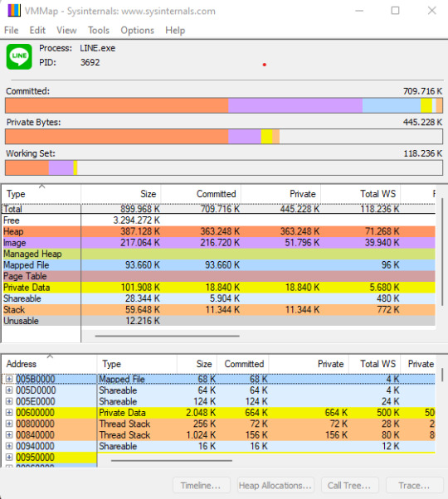This screenshot has width=448, height=499.
Task: Sort summary table by Committed column
Action: 201,194
